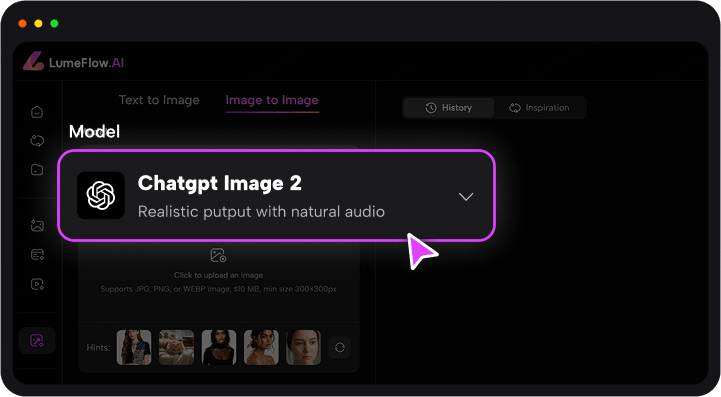
Task: Choose the first hint thumbnail
Action: click(x=134, y=347)
